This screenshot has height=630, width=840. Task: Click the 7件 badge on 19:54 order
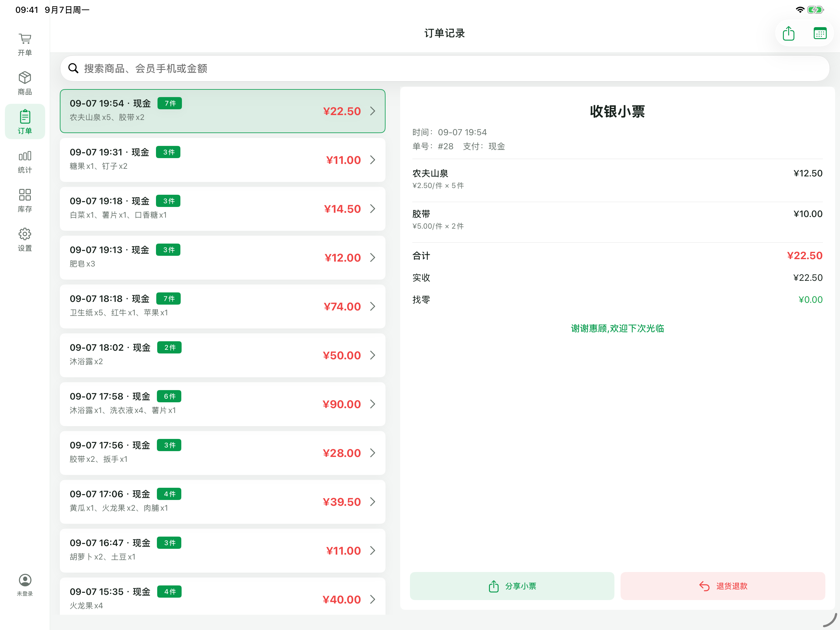pos(170,103)
